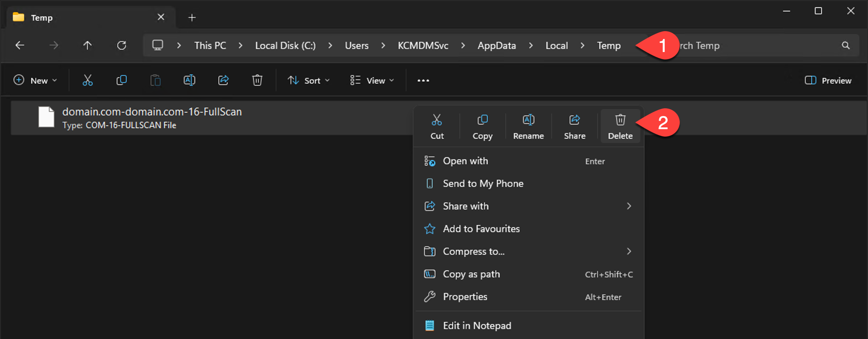Choose Delete in the context menu

point(620,126)
